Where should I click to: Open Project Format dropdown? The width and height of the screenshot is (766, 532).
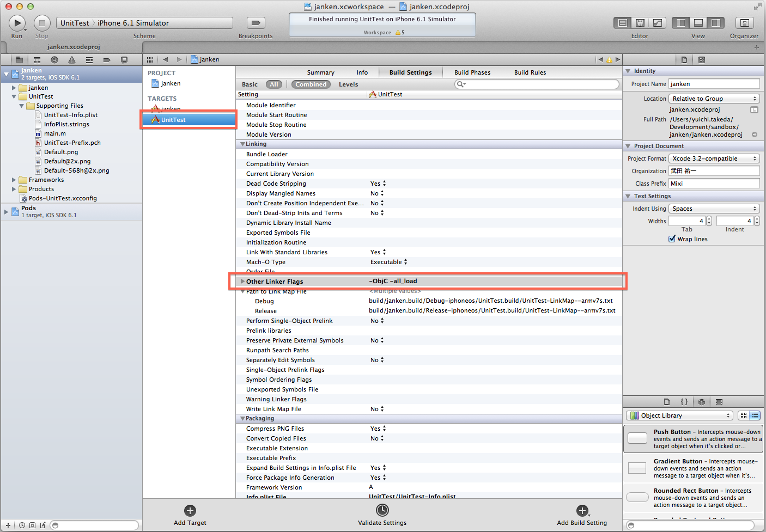(714, 158)
